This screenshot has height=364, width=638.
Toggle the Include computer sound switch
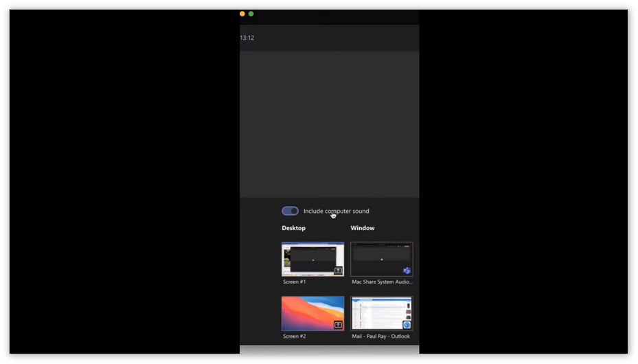[290, 211]
